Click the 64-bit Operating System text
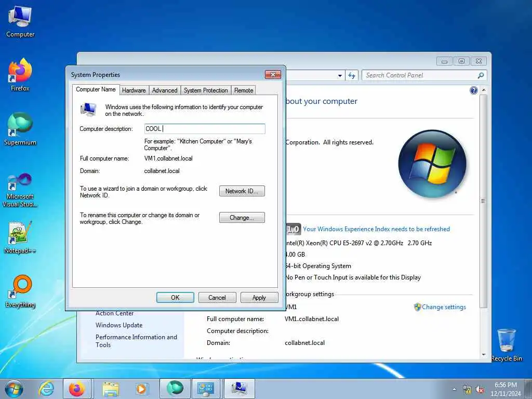The width and height of the screenshot is (532, 399). 318,266
